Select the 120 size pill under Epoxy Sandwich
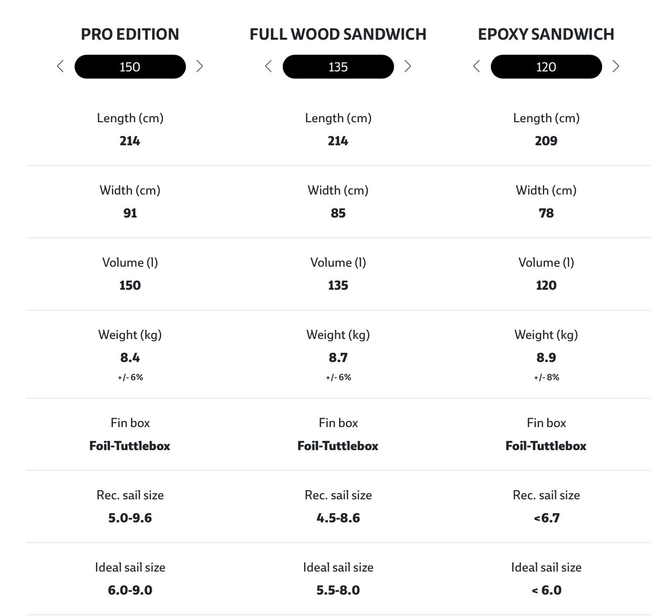 tap(546, 67)
